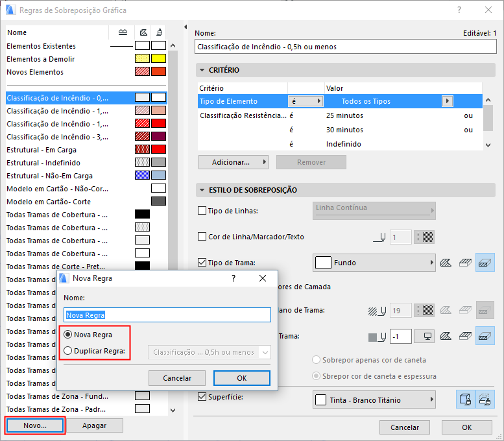
Task: Open the Tinta - Branco Titânio surface dropdown
Action: click(x=374, y=400)
